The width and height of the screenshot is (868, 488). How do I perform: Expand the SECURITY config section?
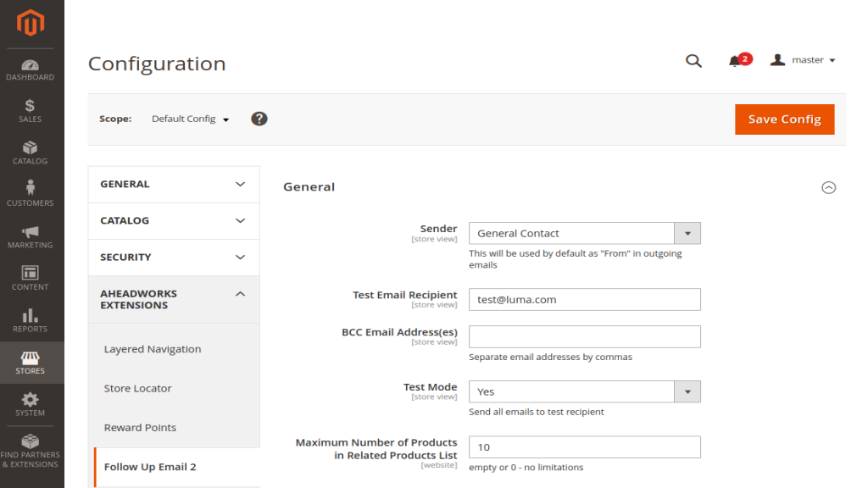174,258
